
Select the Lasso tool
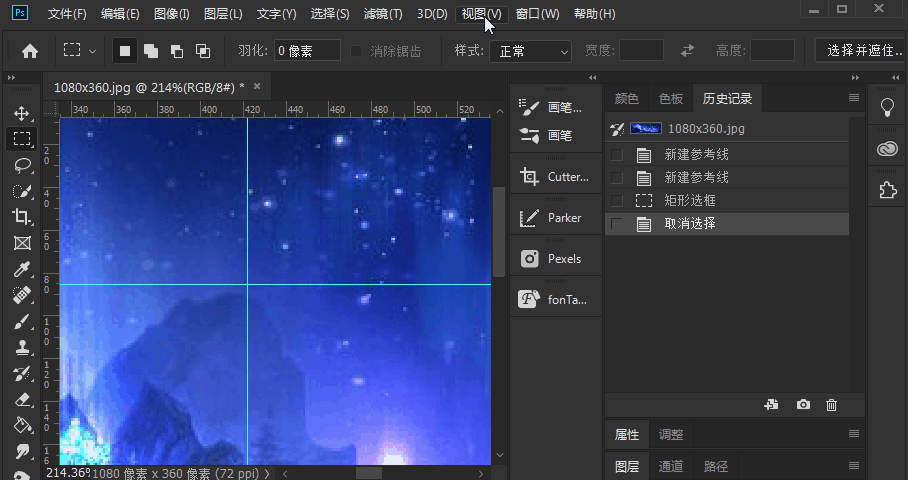(x=22, y=166)
